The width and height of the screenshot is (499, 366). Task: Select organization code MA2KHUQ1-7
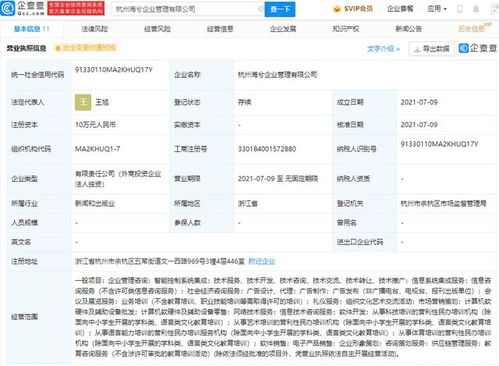pos(98,149)
